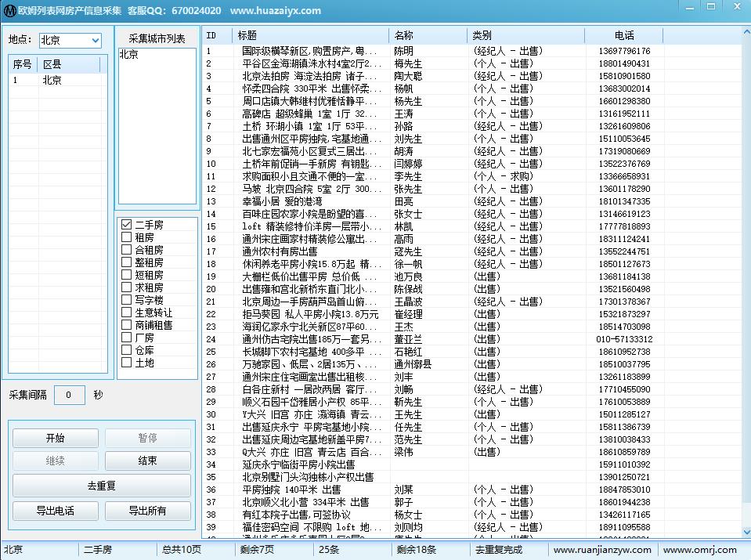Focus the 采集间隔 seconds input field
The width and height of the screenshot is (751, 560).
click(70, 395)
